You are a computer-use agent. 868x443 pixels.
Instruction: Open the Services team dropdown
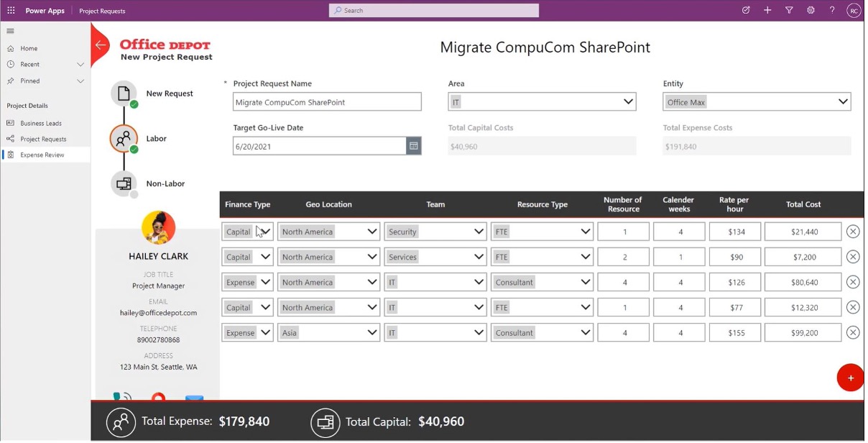pos(435,257)
